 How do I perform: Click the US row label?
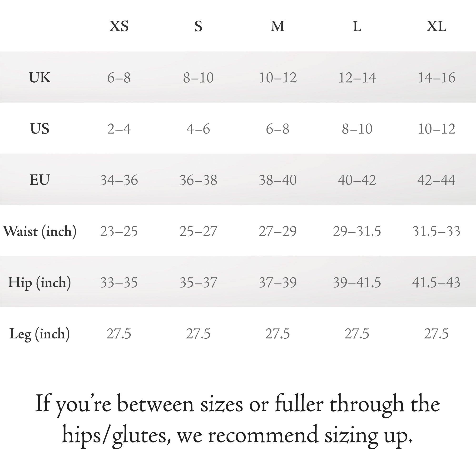pyautogui.click(x=40, y=129)
